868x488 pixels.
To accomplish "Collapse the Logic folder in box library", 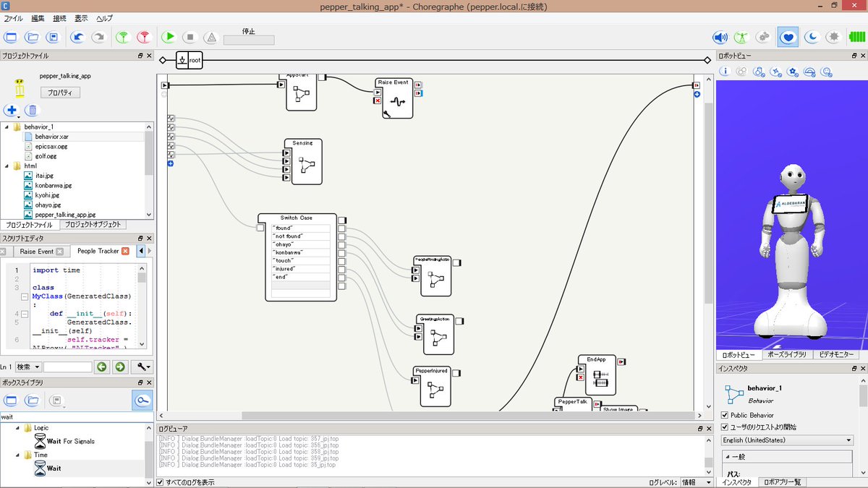I will pos(17,428).
